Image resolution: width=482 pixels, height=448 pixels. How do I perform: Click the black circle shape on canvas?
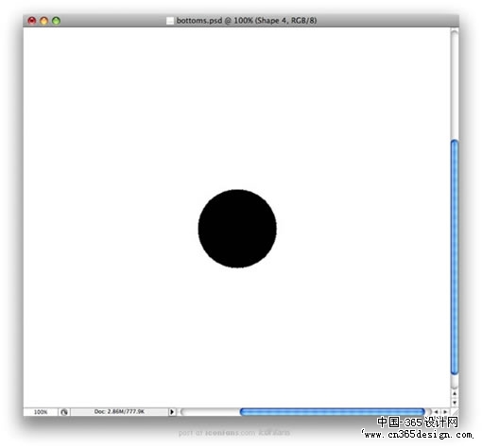click(237, 229)
